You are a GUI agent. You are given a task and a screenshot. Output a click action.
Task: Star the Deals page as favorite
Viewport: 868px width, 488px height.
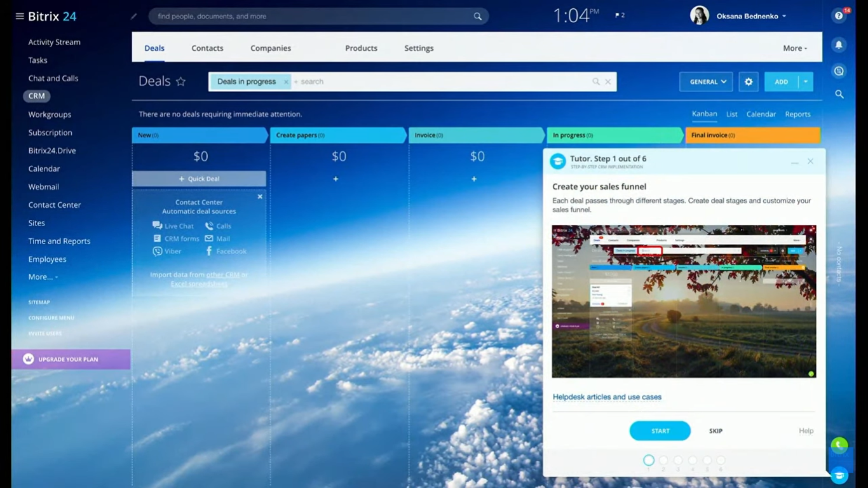click(180, 81)
